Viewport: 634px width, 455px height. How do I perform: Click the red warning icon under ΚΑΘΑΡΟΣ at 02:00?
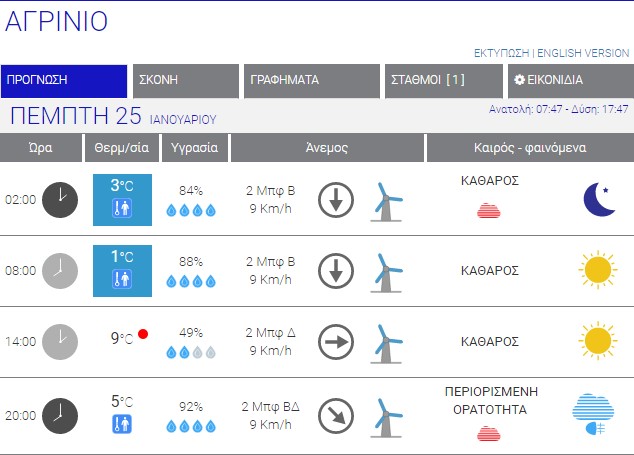(x=488, y=210)
